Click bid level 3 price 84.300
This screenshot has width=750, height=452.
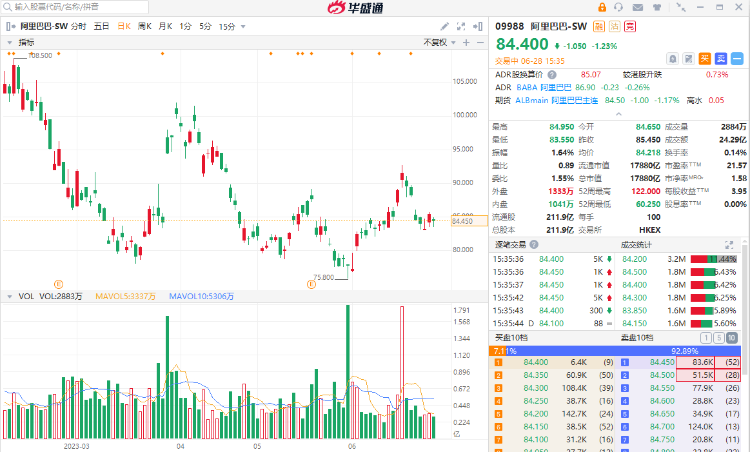point(536,388)
